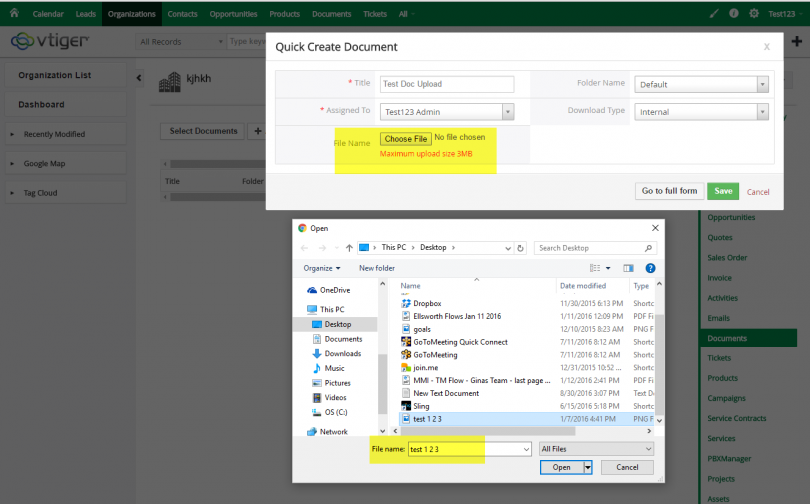Click Go to full form button
The image size is (810, 504).
pos(669,191)
